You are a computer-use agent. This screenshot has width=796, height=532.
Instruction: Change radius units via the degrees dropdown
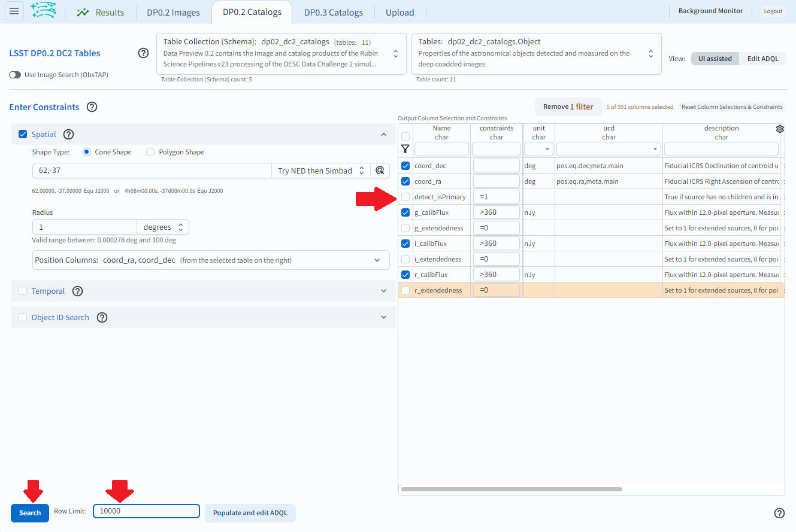coord(162,227)
